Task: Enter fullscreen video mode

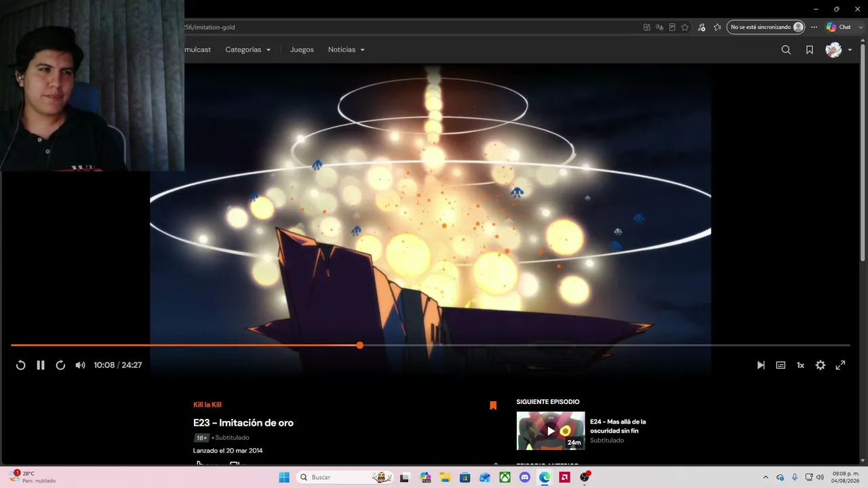Action: tap(840, 365)
